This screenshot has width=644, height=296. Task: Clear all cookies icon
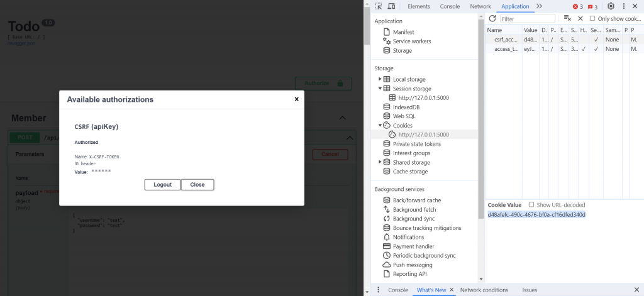(x=567, y=18)
